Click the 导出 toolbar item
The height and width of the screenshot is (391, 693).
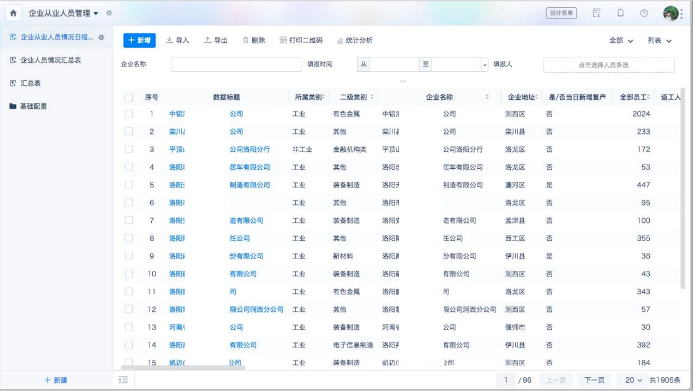pos(216,40)
